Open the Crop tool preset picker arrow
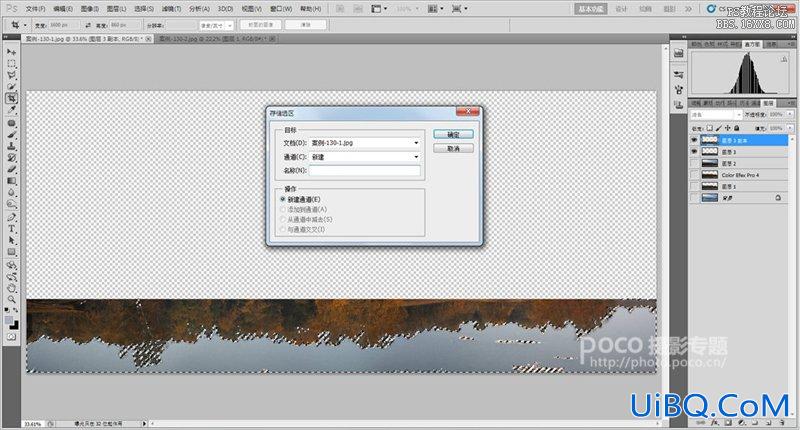Screen dimensions: 800x430 (x=25, y=25)
